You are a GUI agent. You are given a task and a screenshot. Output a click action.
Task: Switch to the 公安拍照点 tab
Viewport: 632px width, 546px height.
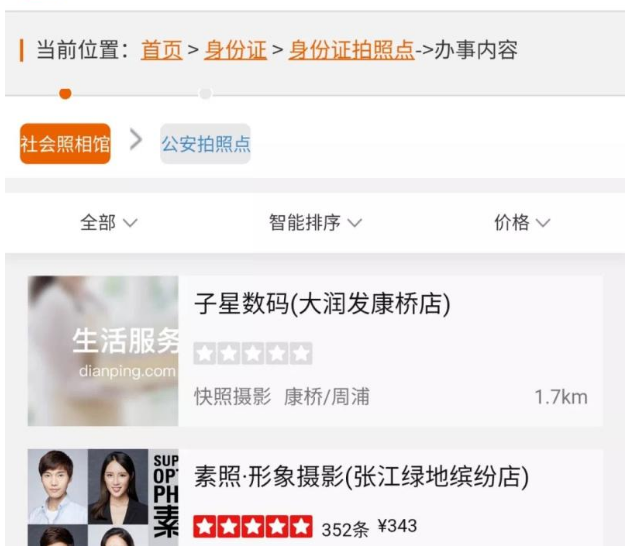point(206,144)
